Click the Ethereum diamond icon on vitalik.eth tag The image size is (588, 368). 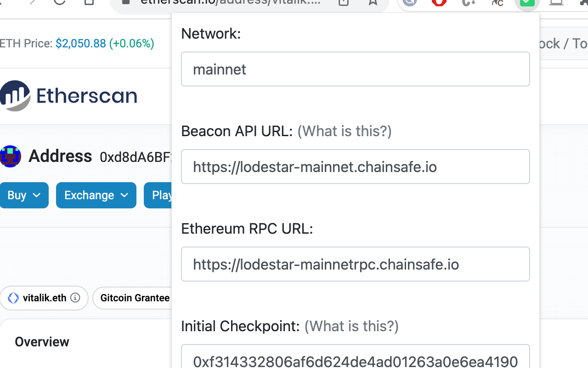[13, 298]
